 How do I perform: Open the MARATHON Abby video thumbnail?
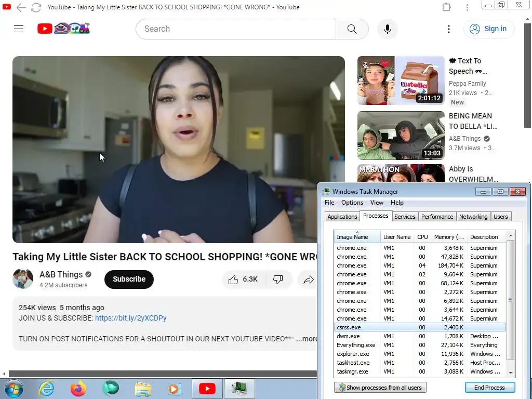(401, 174)
